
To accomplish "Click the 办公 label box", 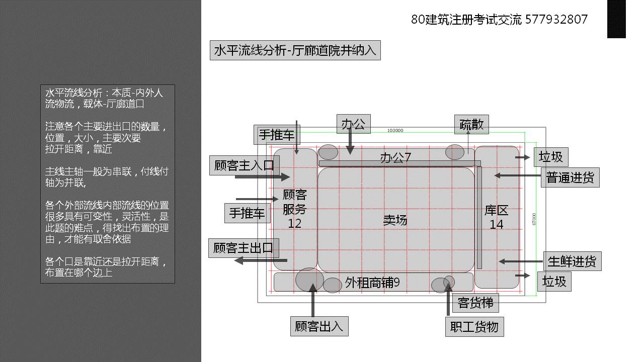I will 353,124.
